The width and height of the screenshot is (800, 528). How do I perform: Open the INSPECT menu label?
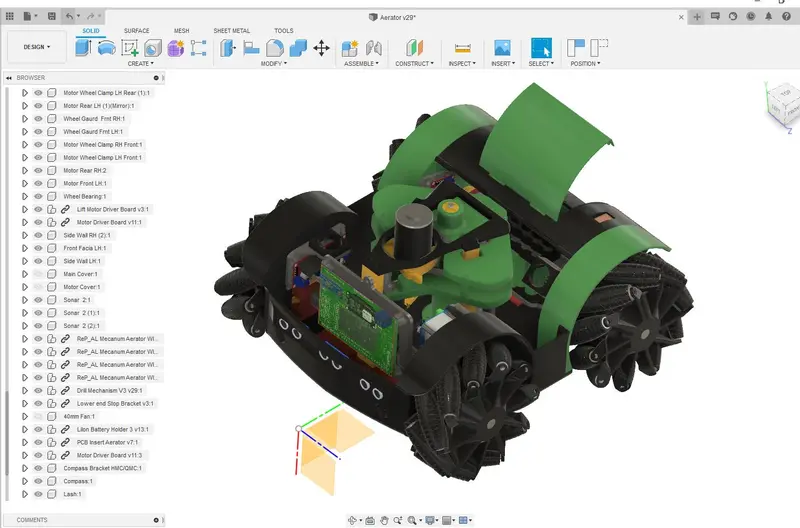pyautogui.click(x=462, y=64)
